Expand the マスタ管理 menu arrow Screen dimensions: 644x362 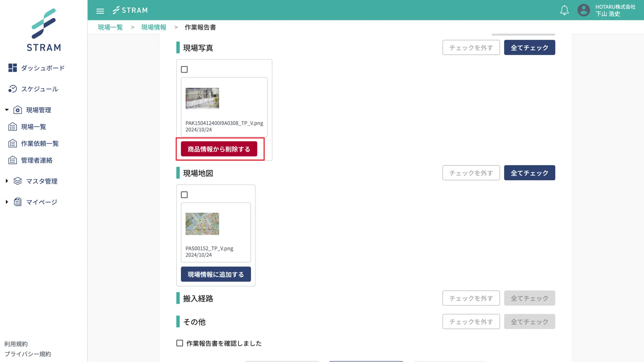tap(7, 181)
